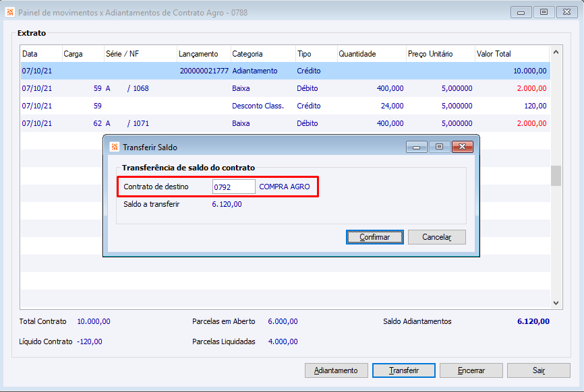Close the Painel de movimentos window
This screenshot has height=392, width=584.
click(567, 12)
